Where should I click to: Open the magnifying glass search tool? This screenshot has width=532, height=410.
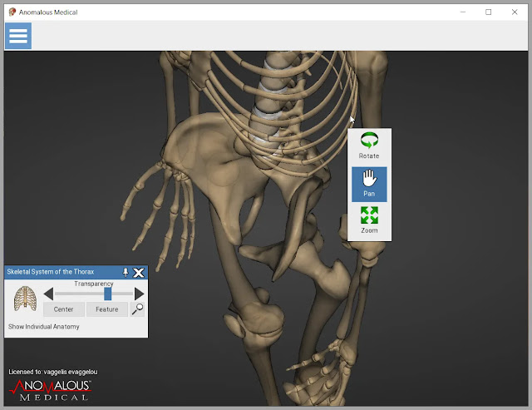point(137,309)
